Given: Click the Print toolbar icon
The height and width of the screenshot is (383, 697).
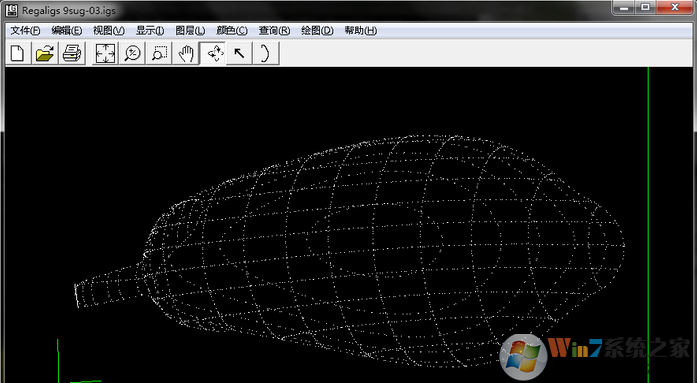Looking at the screenshot, I should coord(72,53).
